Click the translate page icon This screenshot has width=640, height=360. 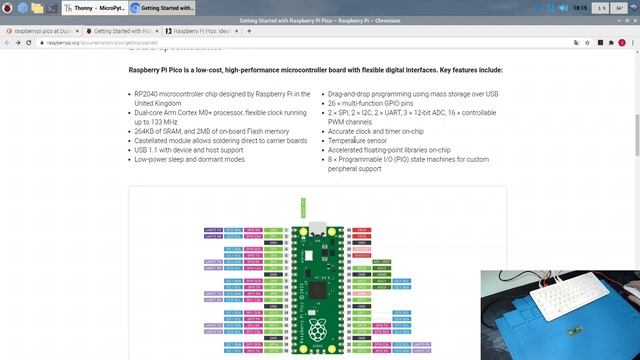tap(576, 43)
